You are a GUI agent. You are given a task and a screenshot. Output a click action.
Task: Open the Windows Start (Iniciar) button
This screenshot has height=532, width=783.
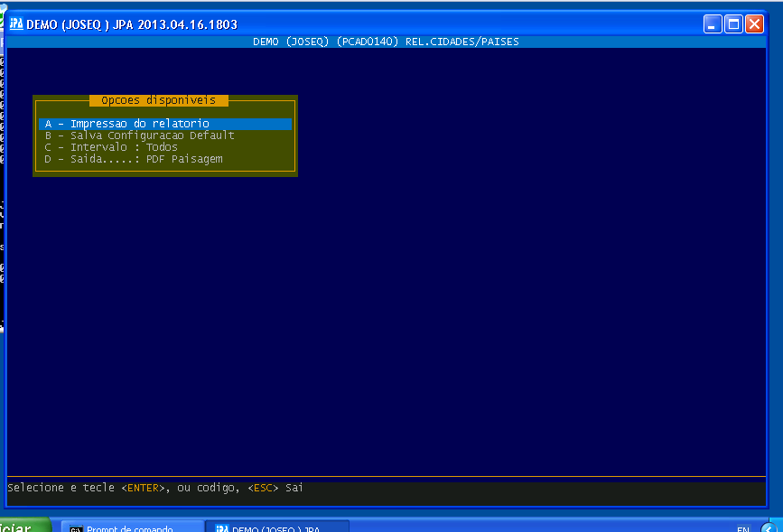(x=24, y=526)
